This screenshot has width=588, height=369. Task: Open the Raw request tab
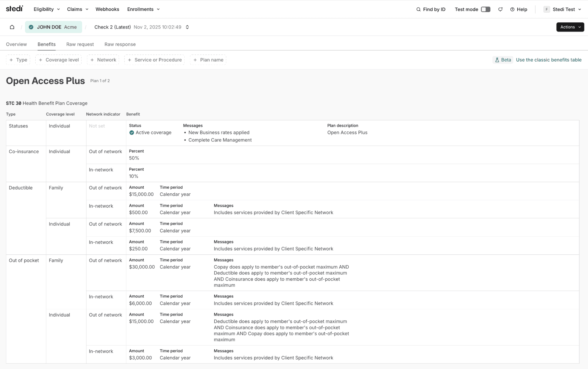tap(80, 44)
